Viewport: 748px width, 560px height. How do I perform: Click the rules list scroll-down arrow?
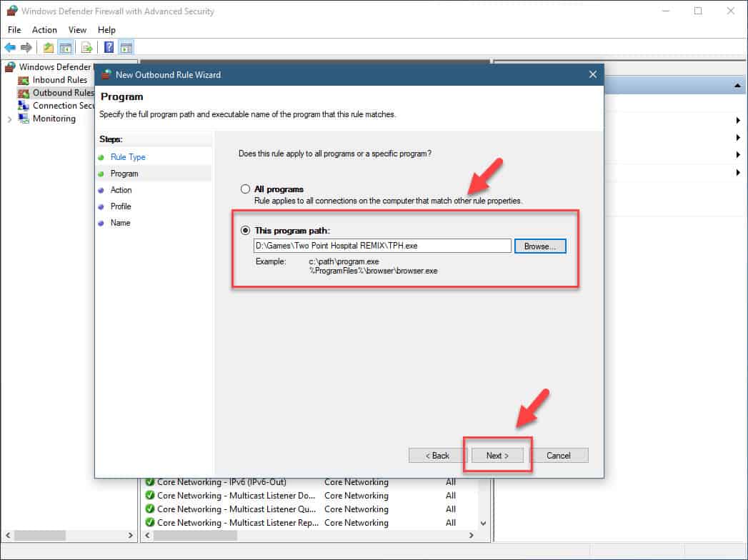tap(483, 524)
